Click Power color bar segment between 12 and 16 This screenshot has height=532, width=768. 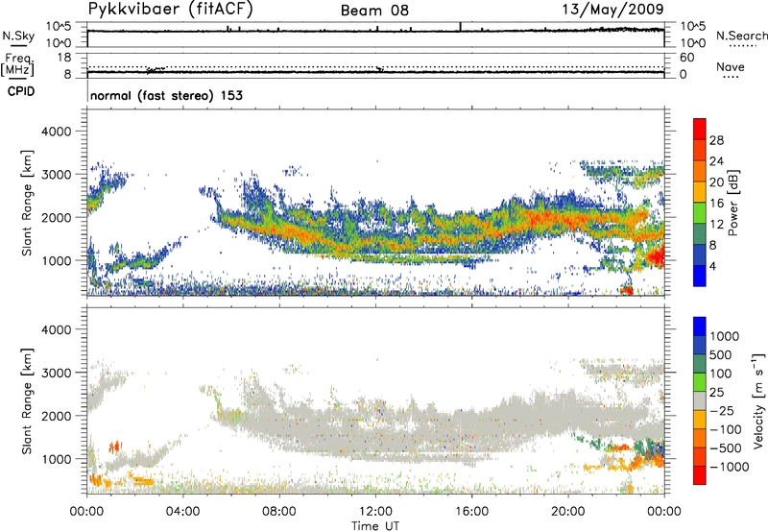click(700, 212)
